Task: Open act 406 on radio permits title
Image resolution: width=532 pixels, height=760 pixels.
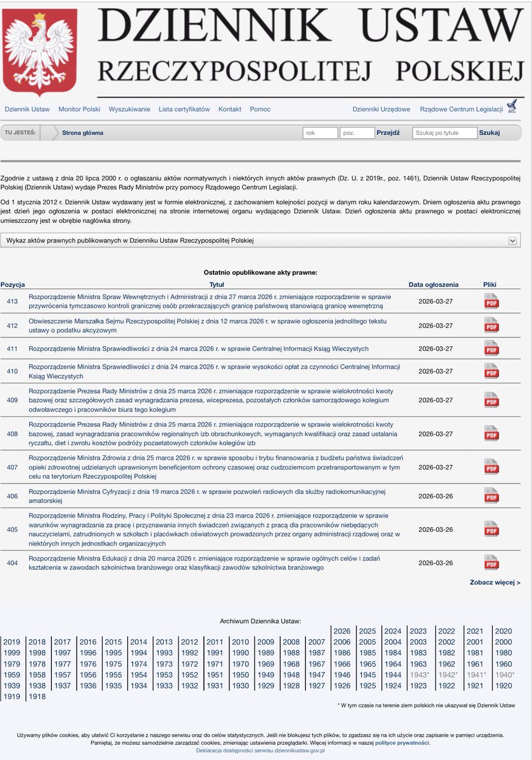Action: (x=206, y=496)
